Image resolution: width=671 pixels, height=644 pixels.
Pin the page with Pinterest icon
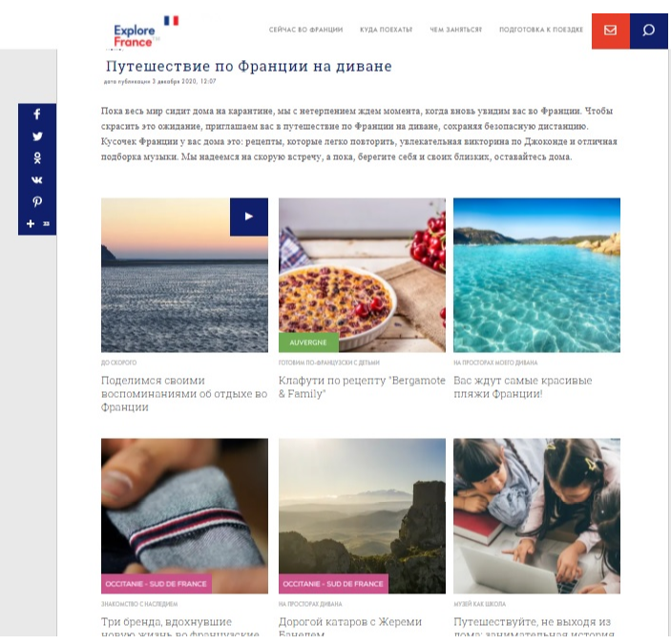click(37, 201)
